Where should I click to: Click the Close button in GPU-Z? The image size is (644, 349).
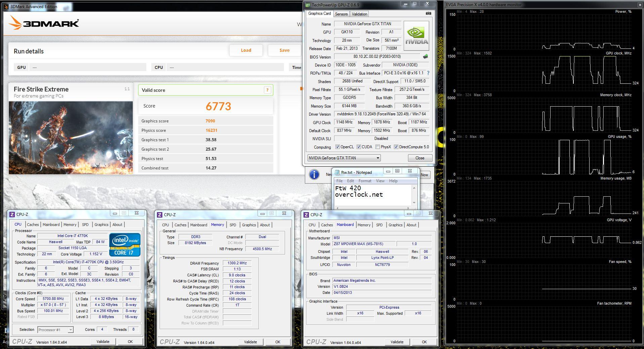click(420, 158)
